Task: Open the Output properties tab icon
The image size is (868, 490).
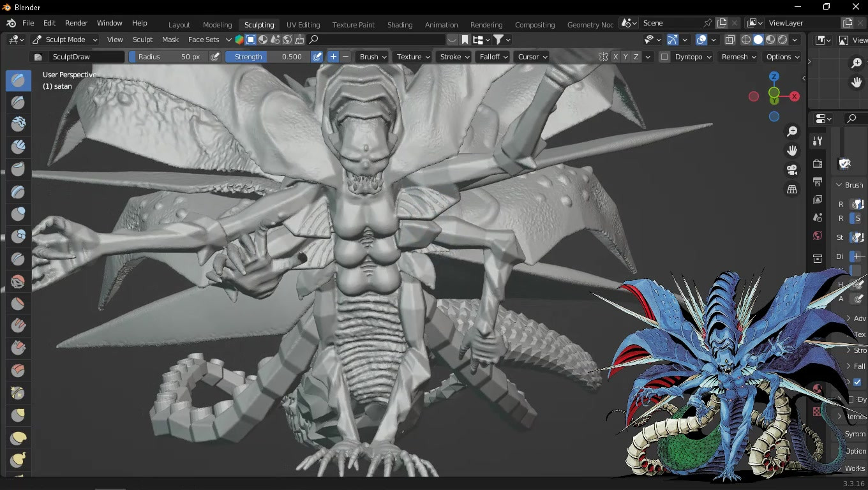Action: pyautogui.click(x=818, y=182)
